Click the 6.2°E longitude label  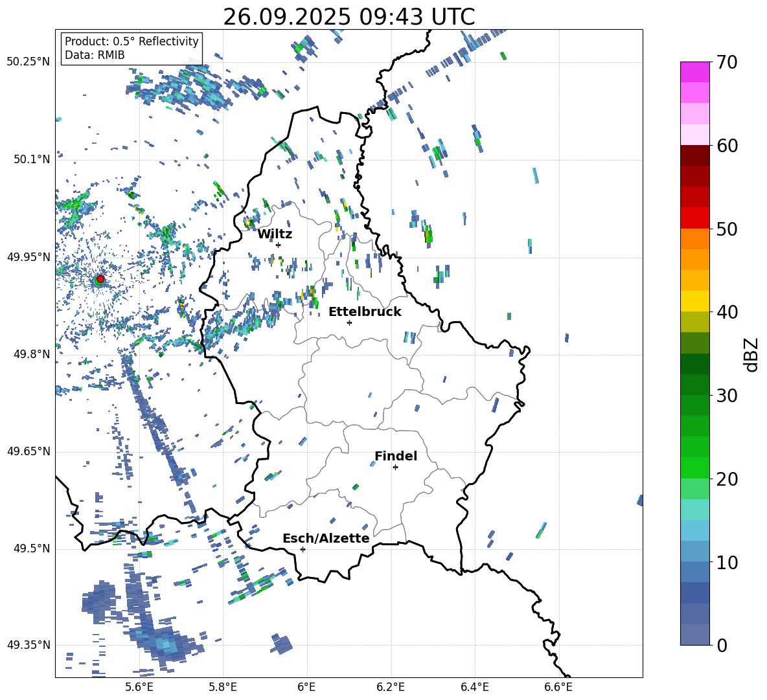(391, 687)
